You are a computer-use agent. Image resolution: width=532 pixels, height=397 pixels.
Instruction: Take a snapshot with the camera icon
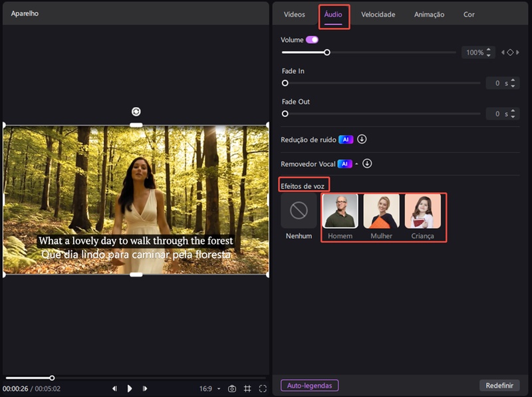click(232, 388)
